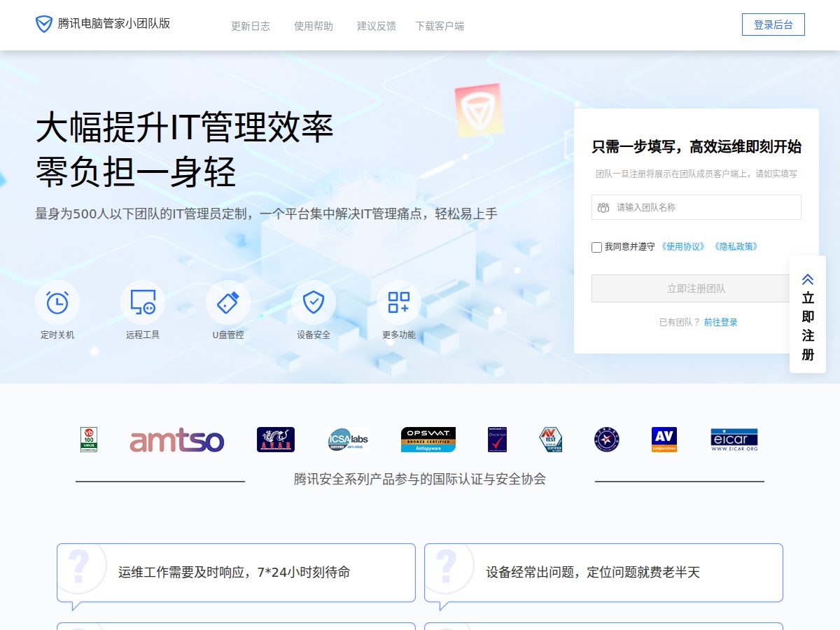Click the 设备经常出问题 question card
This screenshot has width=840, height=630.
[603, 573]
